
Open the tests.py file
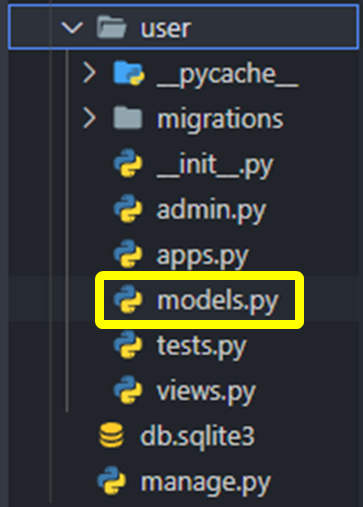[202, 347]
